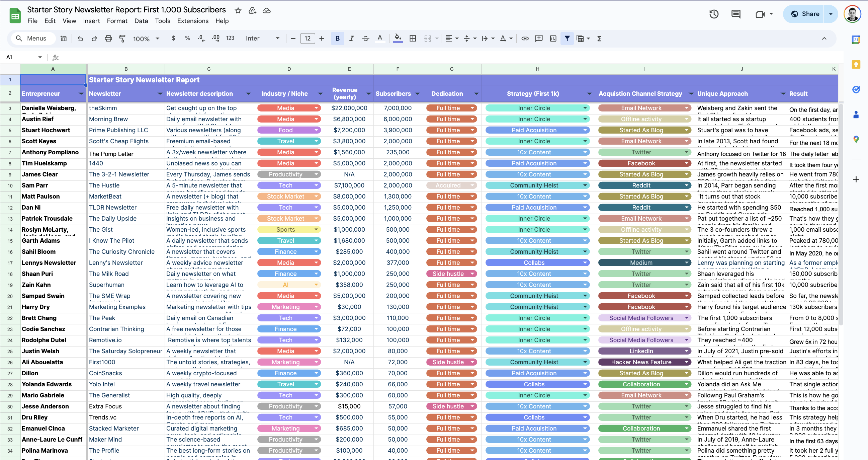
Task: Open Entrepreneur column filter
Action: (x=81, y=93)
